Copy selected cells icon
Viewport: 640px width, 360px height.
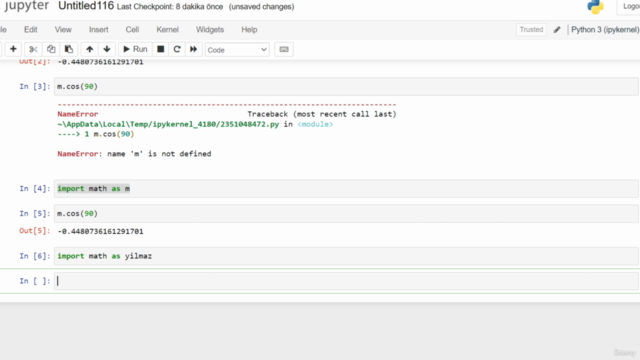(51, 49)
